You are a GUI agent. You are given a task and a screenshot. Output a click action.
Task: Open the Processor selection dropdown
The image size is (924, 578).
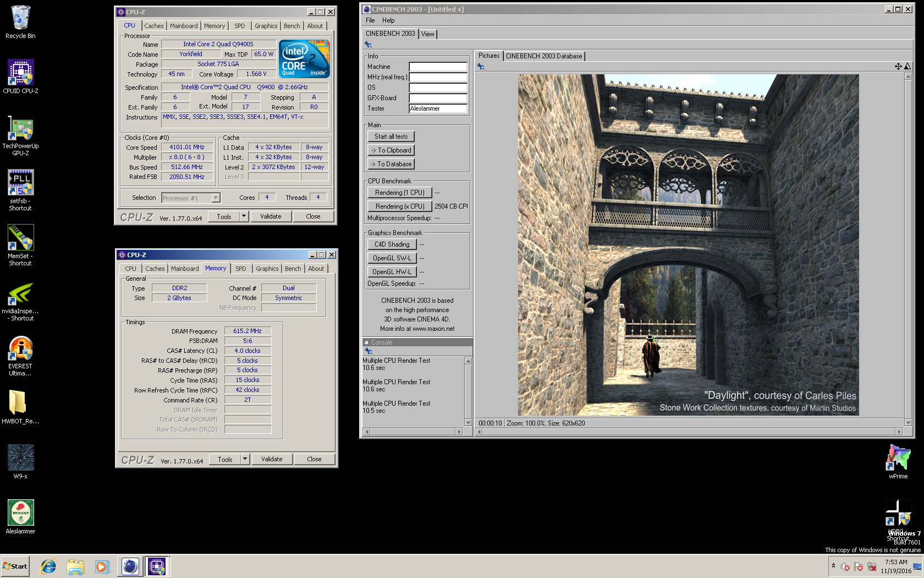(x=191, y=198)
